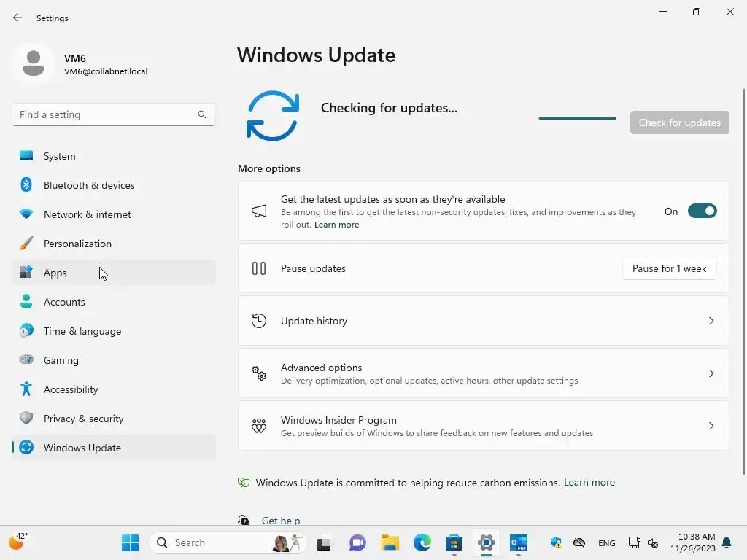This screenshot has height=560, width=747.
Task: Click Learn more link under latest updates
Action: 336,225
